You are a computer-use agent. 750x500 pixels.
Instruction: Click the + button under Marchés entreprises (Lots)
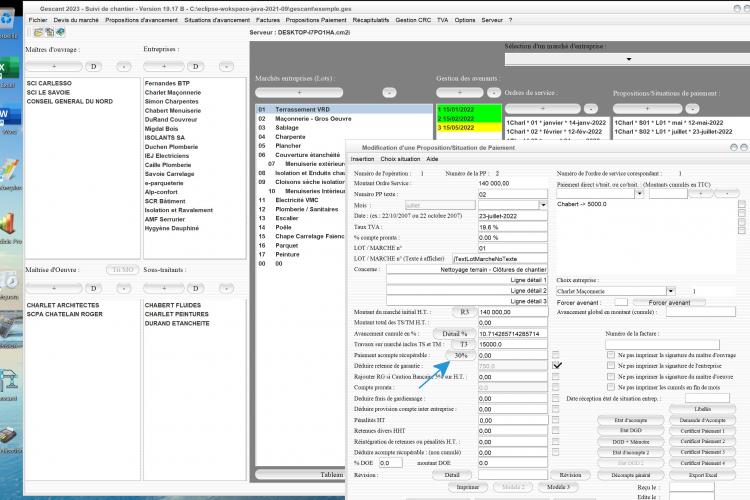point(299,92)
